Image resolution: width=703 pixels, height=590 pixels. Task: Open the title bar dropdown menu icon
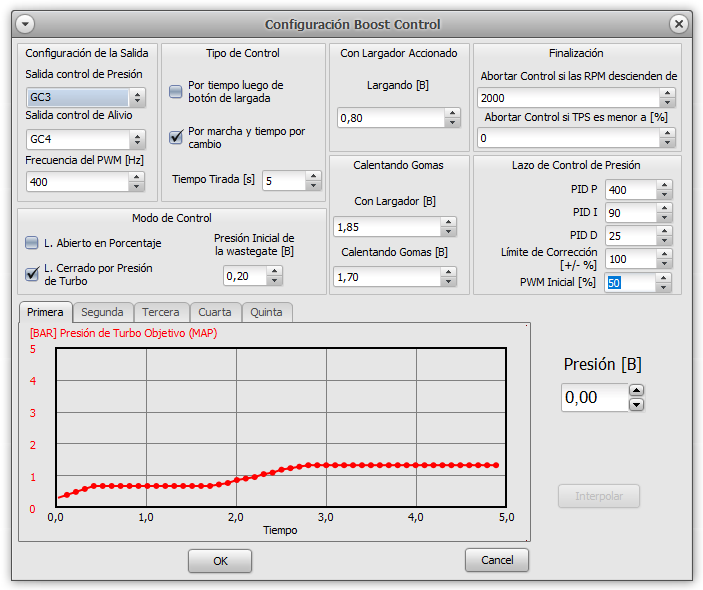click(25, 24)
